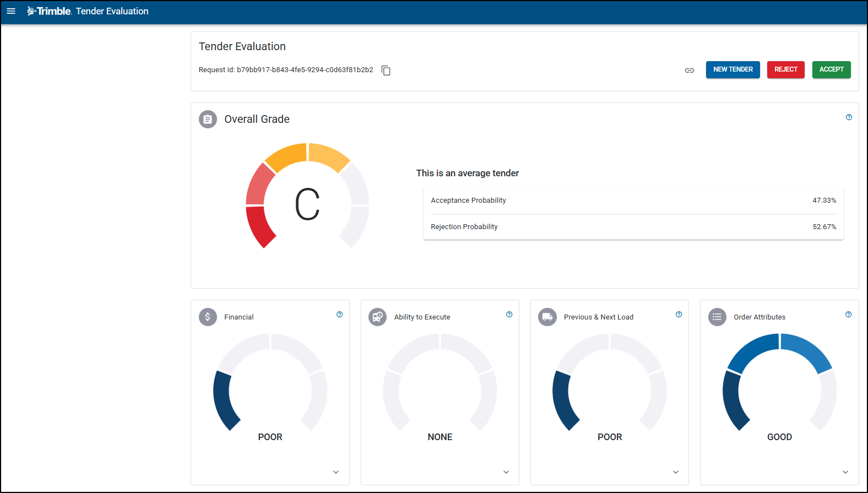Open Overall Grade help icon
The height and width of the screenshot is (493, 868).
849,117
